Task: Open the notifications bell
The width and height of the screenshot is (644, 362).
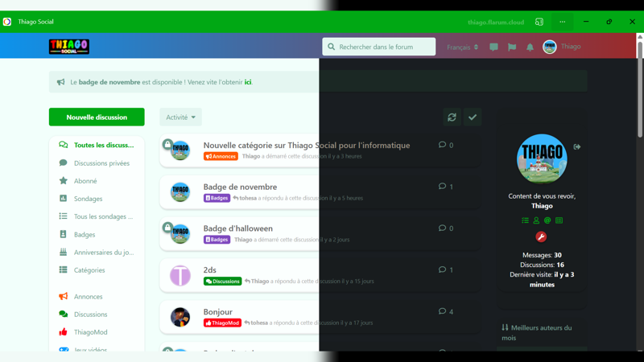Action: point(530,47)
